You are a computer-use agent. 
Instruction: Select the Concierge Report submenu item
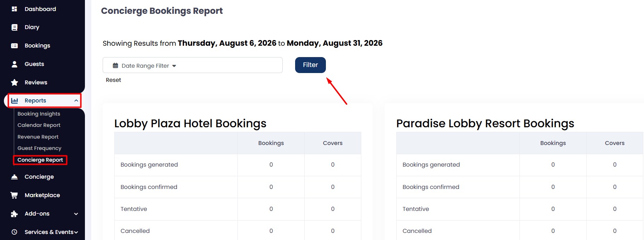pyautogui.click(x=40, y=160)
